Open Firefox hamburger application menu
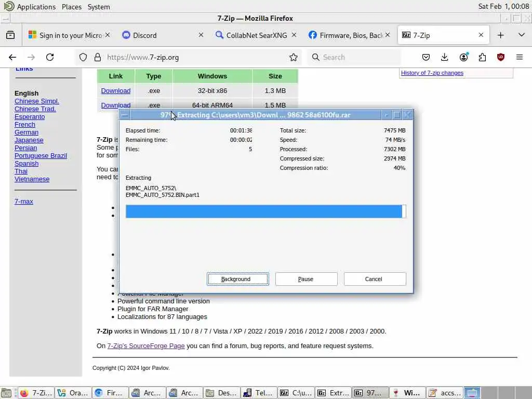The image size is (532, 399). [520, 57]
